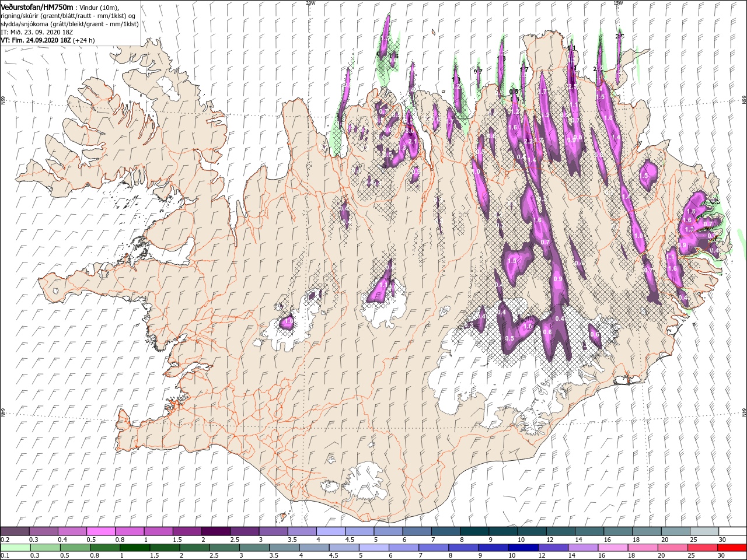Viewport: 747px width, 560px height.
Task: Pick snow-scale swatch between 18 and 20
Action: [x=645, y=531]
